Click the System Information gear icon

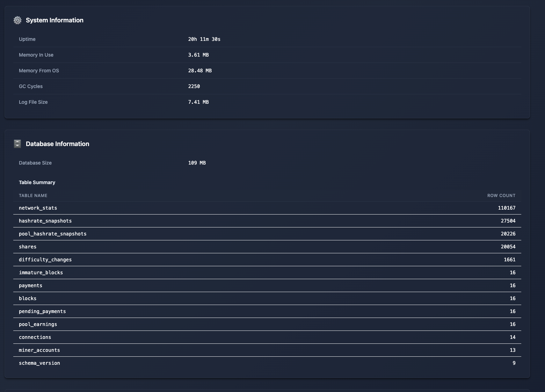pos(17,20)
